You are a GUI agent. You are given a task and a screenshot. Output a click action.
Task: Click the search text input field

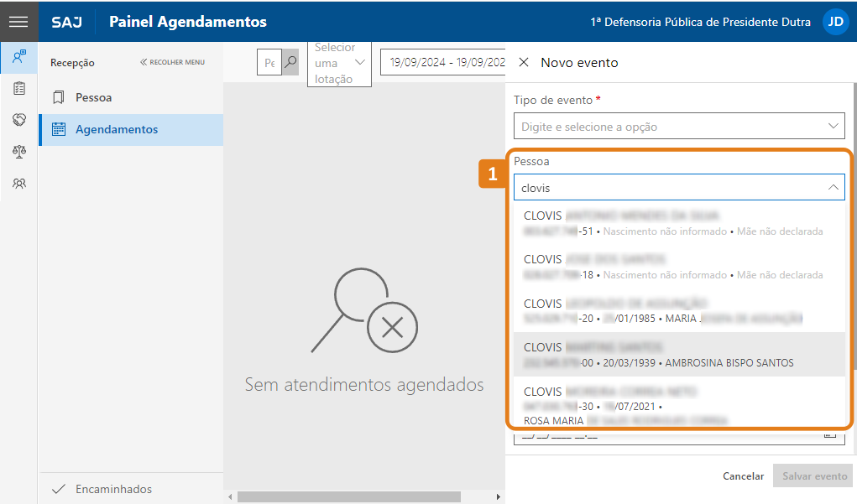point(269,62)
